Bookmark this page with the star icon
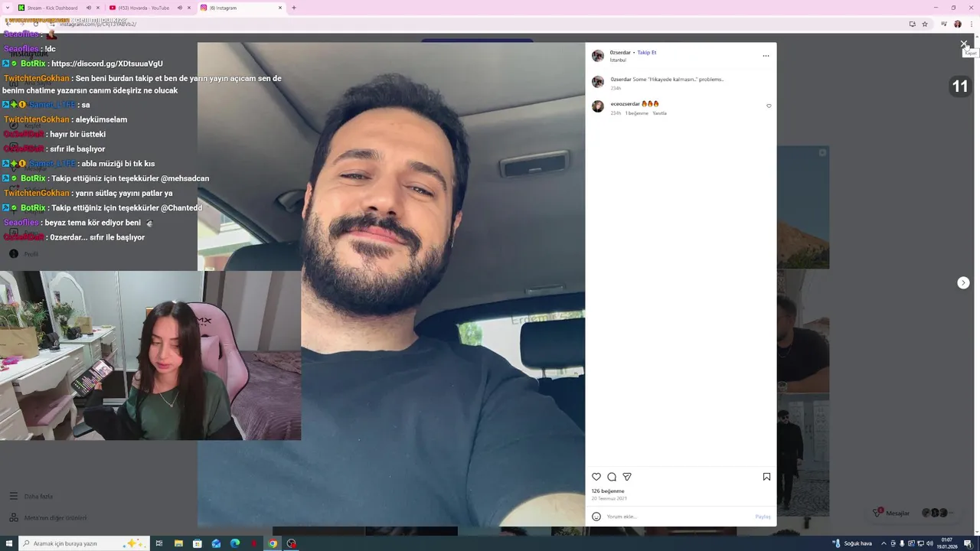980x551 pixels. 925,24
